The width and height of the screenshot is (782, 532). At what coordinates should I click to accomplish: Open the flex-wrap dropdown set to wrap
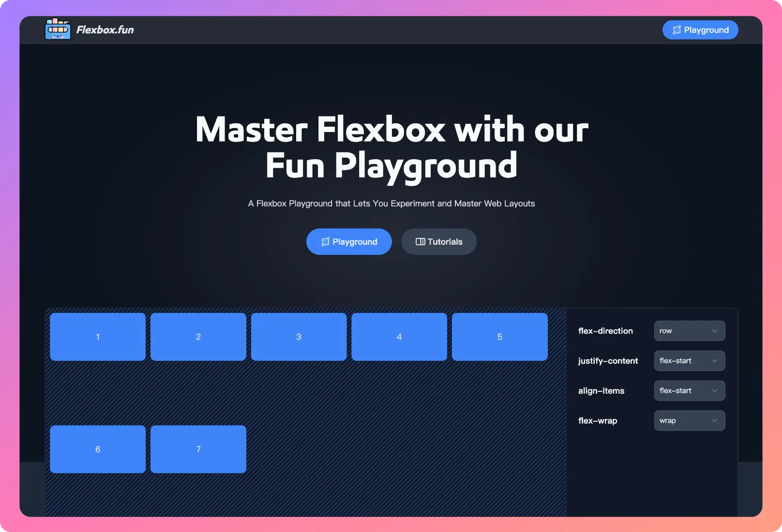[x=689, y=421]
